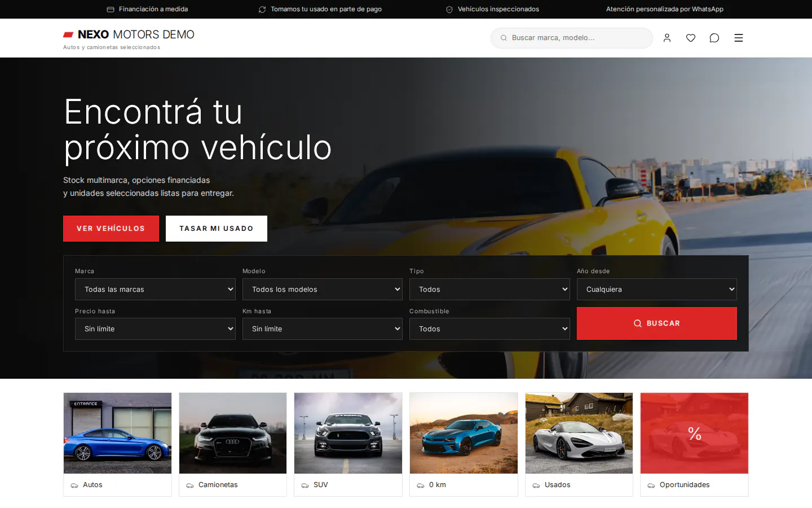812x508 pixels.
Task: Click the Oportunidades category label
Action: tap(685, 485)
